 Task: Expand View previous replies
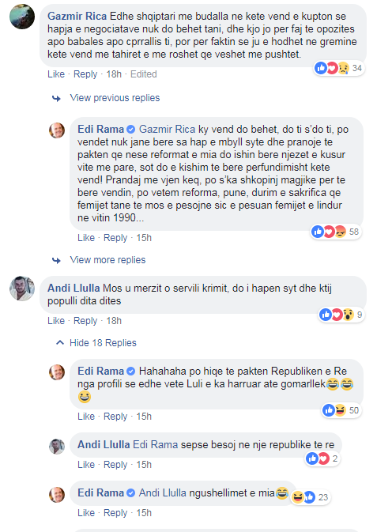[x=115, y=98]
